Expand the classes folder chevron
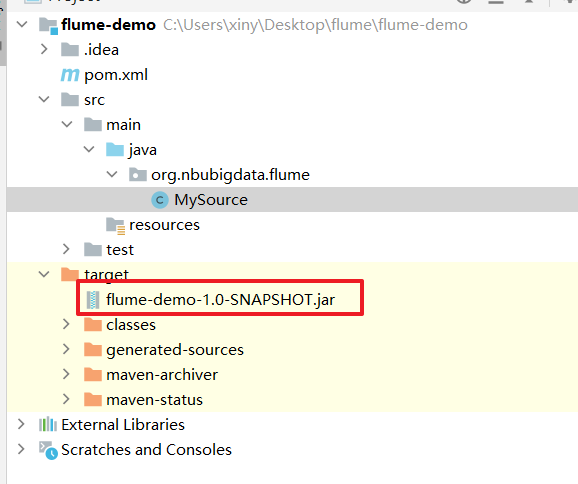Screen dimensions: 578x484 [x=66, y=324]
